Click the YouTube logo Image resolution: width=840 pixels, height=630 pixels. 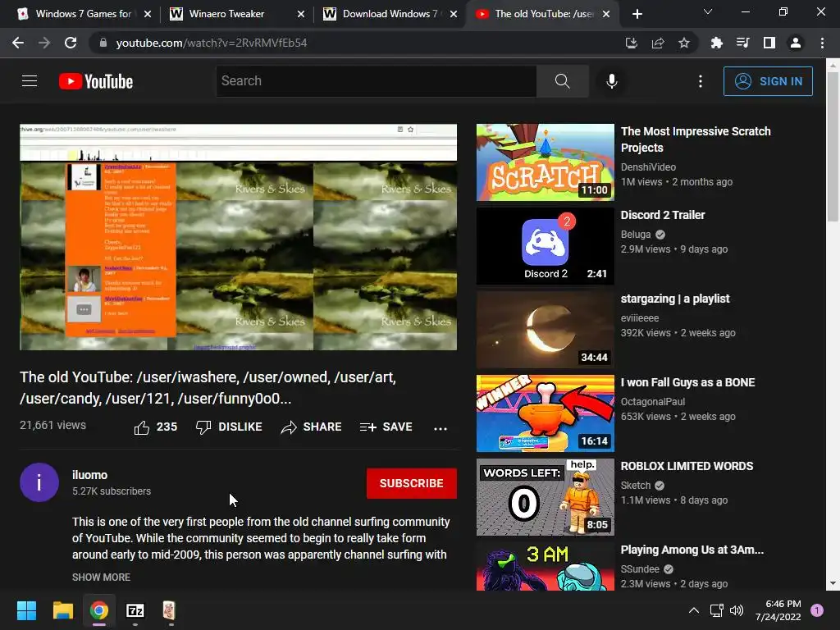point(96,81)
